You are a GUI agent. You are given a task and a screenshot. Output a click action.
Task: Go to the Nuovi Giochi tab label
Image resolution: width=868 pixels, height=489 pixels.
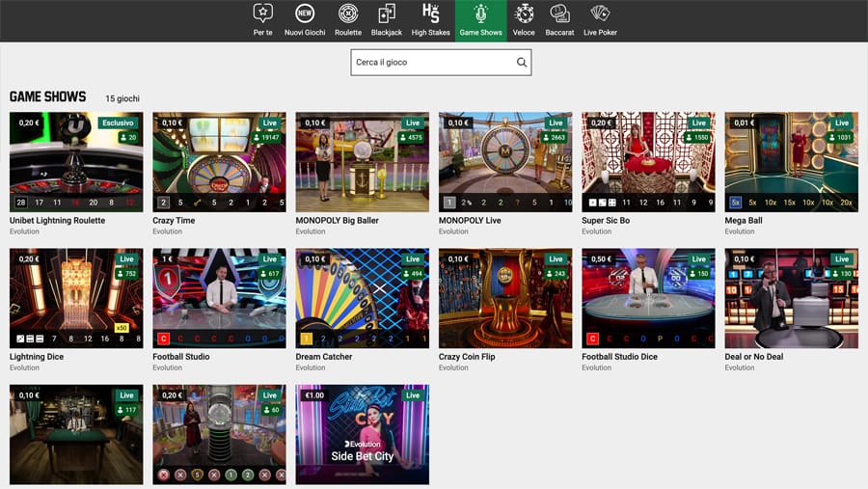point(305,33)
